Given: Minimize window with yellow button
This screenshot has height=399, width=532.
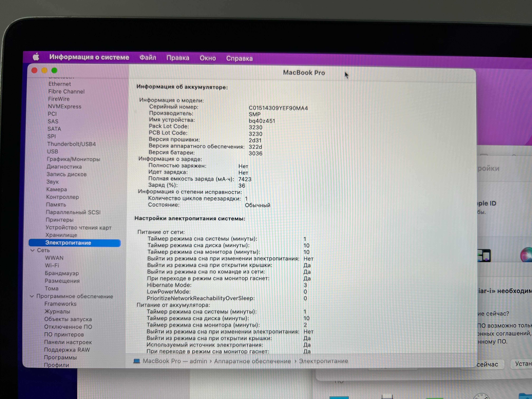Looking at the screenshot, I should coord(44,70).
